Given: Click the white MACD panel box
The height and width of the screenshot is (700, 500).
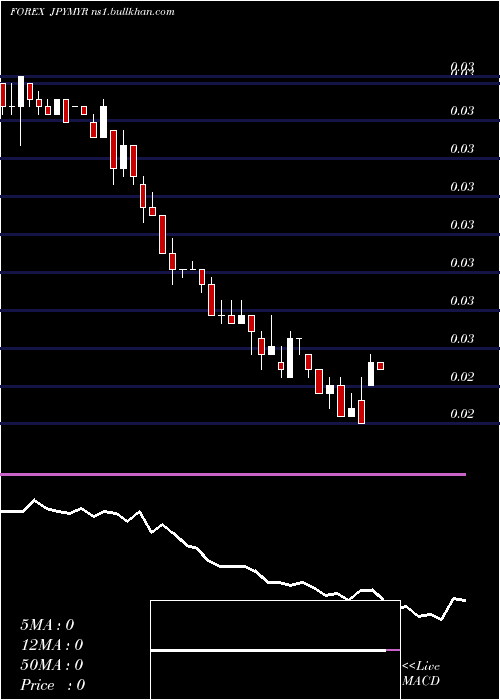Looking at the screenshot, I should tap(275, 650).
